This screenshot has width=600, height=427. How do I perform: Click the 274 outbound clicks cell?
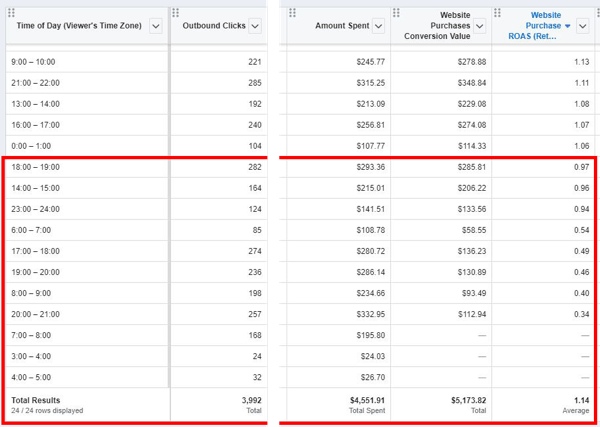pyautogui.click(x=255, y=251)
